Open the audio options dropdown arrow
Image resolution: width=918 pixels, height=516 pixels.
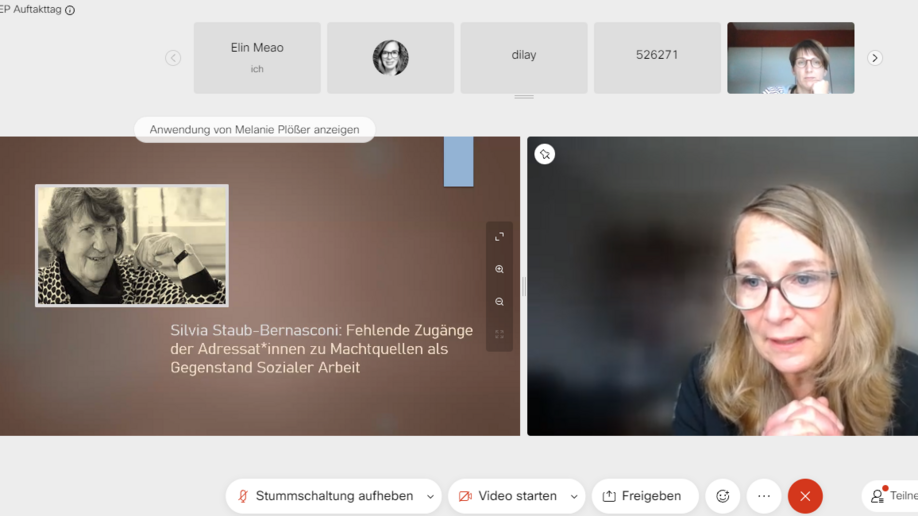[430, 496]
